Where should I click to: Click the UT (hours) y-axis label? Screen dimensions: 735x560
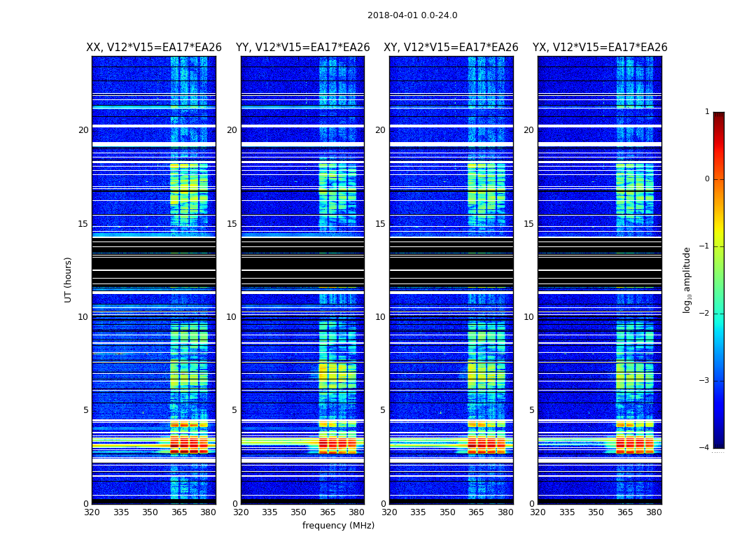click(x=69, y=279)
